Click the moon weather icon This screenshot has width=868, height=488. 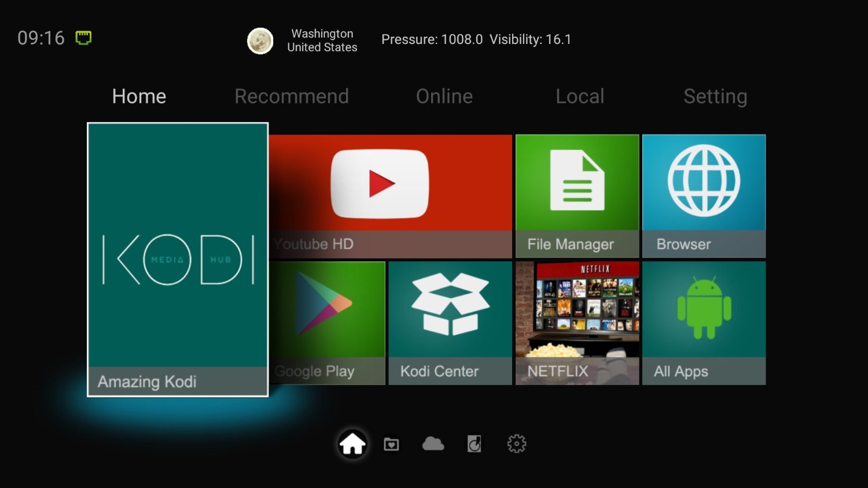260,41
